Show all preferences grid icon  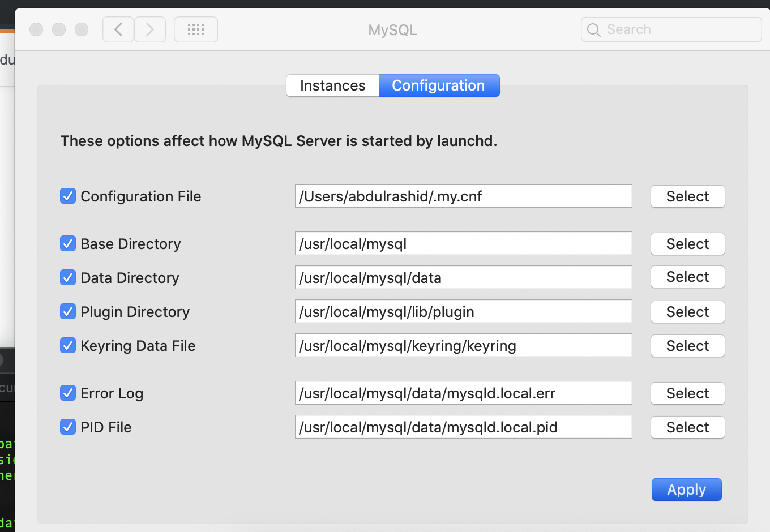pos(196,29)
